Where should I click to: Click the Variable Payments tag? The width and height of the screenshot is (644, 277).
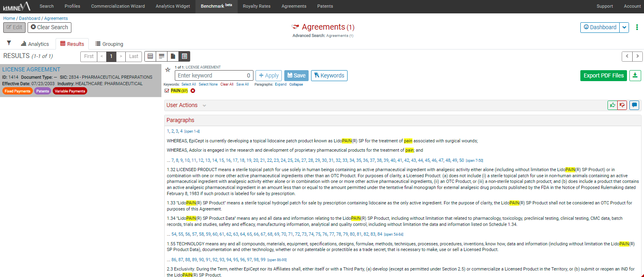point(70,91)
